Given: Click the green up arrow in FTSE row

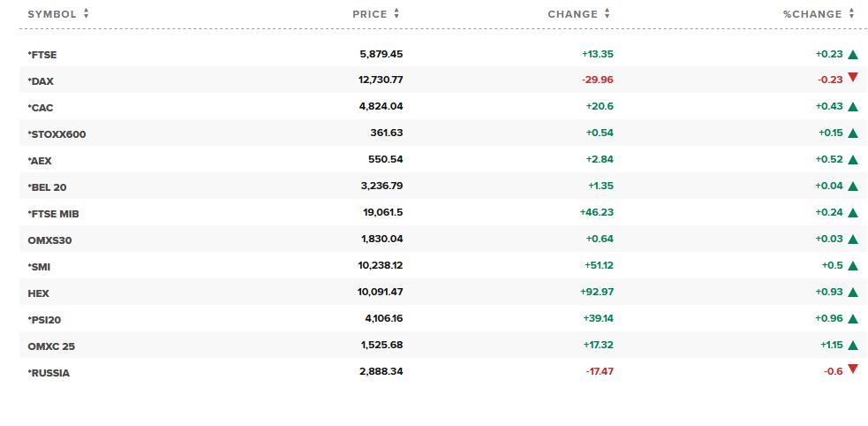Looking at the screenshot, I should pos(852,54).
